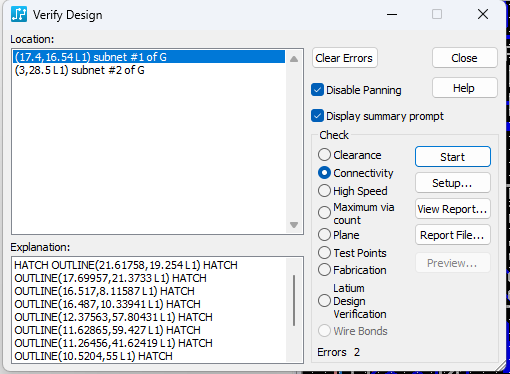Click the Verify Design app icon
Screen dimensions: 510x374
[x=19, y=14]
